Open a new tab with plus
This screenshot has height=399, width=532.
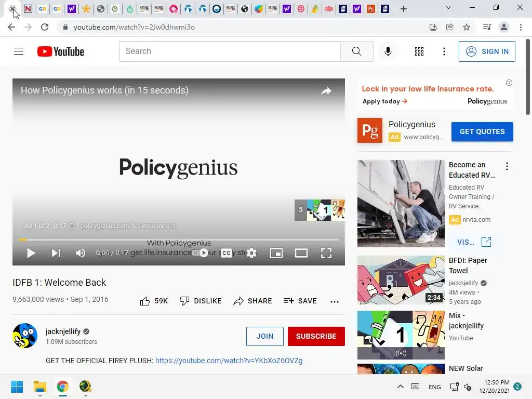click(x=403, y=9)
